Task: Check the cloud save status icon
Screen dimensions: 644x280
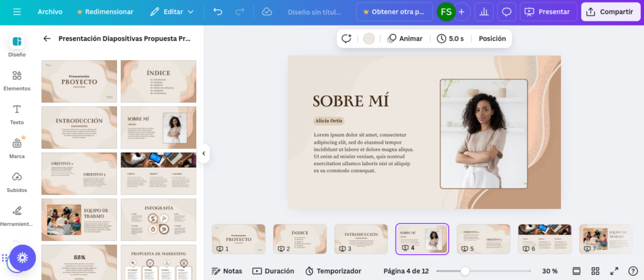Action: pyautogui.click(x=267, y=12)
